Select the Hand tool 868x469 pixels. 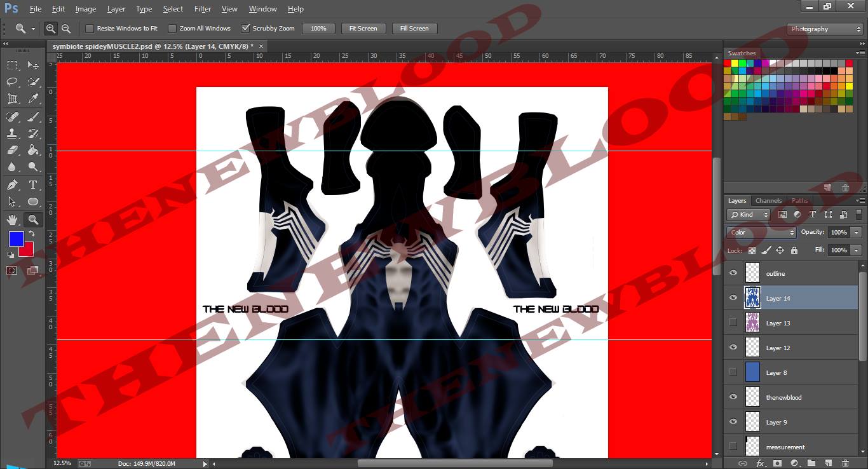[x=12, y=220]
